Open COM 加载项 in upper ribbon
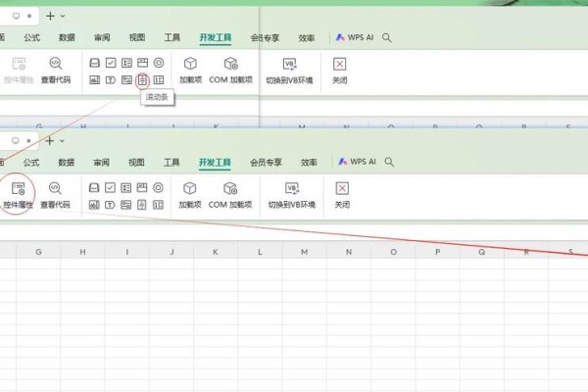Image resolution: width=588 pixels, height=392 pixels. point(230,71)
